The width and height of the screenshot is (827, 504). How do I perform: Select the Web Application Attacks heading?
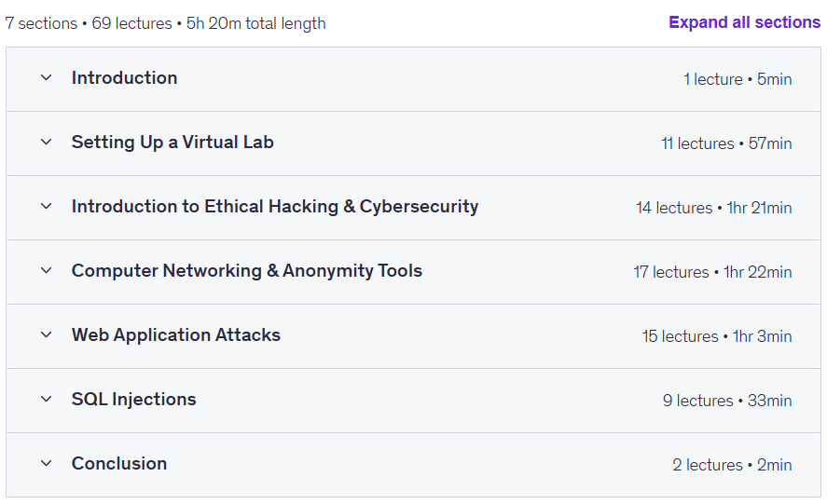coord(176,335)
